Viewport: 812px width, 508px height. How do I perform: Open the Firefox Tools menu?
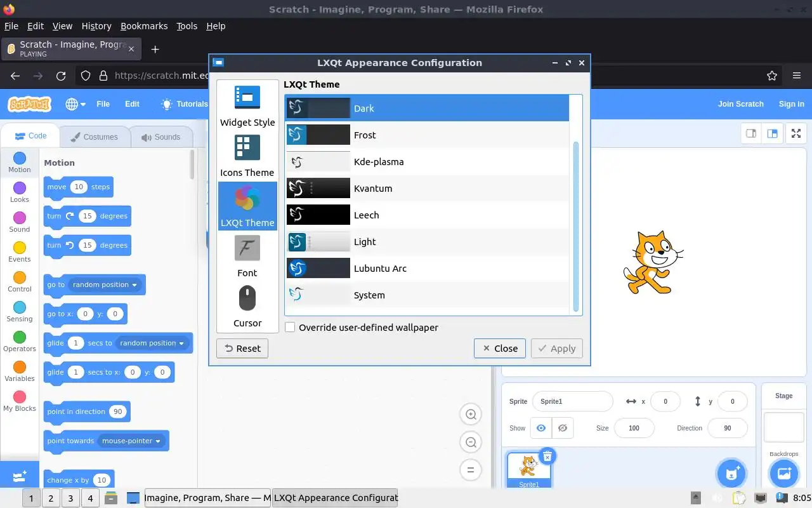click(x=187, y=26)
